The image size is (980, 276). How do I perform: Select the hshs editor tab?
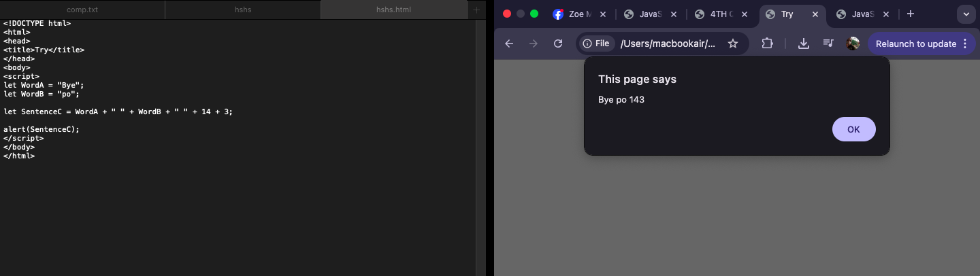tap(242, 10)
